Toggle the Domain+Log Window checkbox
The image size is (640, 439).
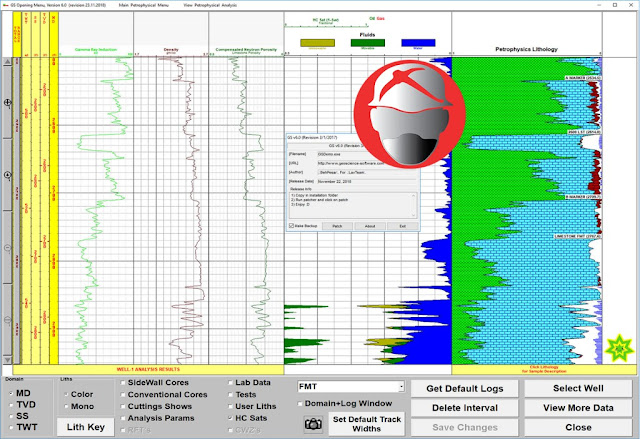[x=300, y=404]
